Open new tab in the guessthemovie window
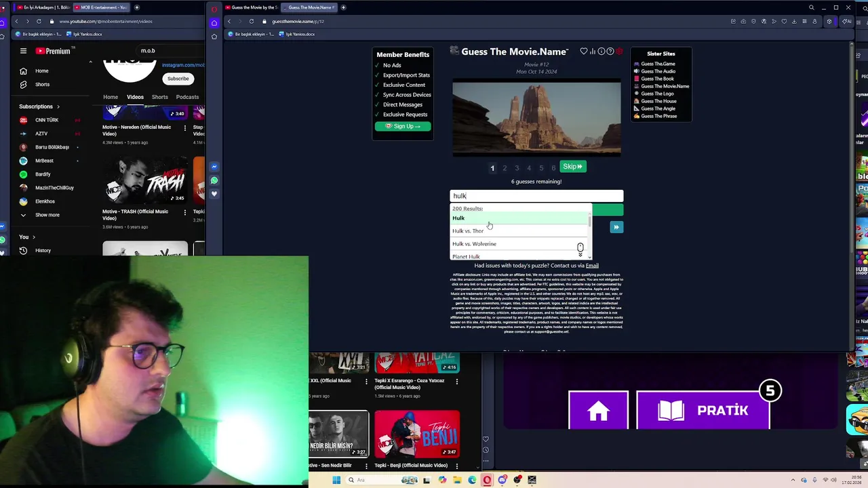Image resolution: width=868 pixels, height=488 pixels. tap(343, 7)
